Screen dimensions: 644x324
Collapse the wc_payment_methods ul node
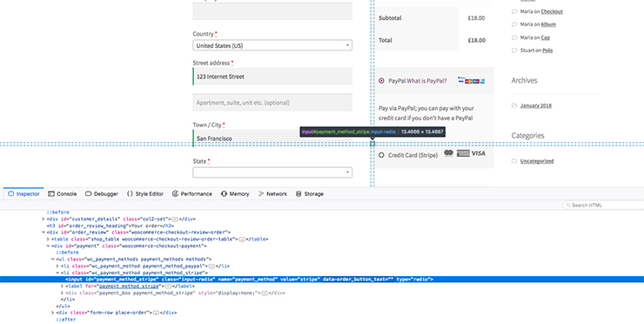(x=53, y=260)
